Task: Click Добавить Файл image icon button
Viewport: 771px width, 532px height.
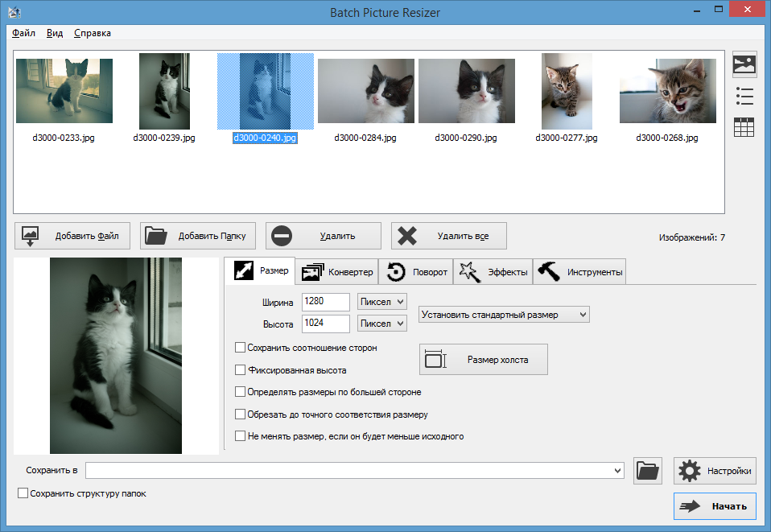Action: [x=72, y=236]
